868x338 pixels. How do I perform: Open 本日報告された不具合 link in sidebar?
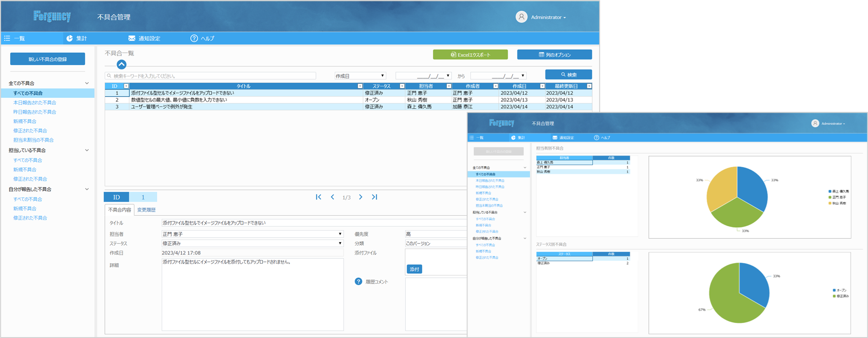(x=34, y=103)
